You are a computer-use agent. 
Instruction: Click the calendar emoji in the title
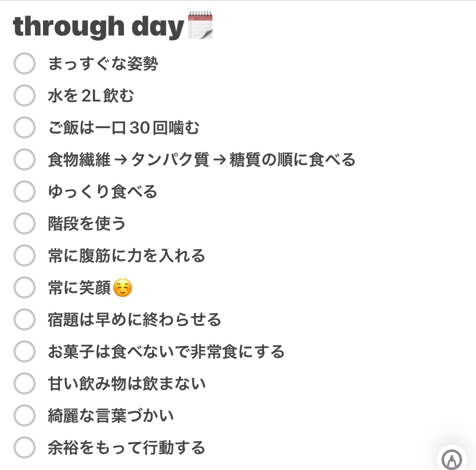pos(200,27)
